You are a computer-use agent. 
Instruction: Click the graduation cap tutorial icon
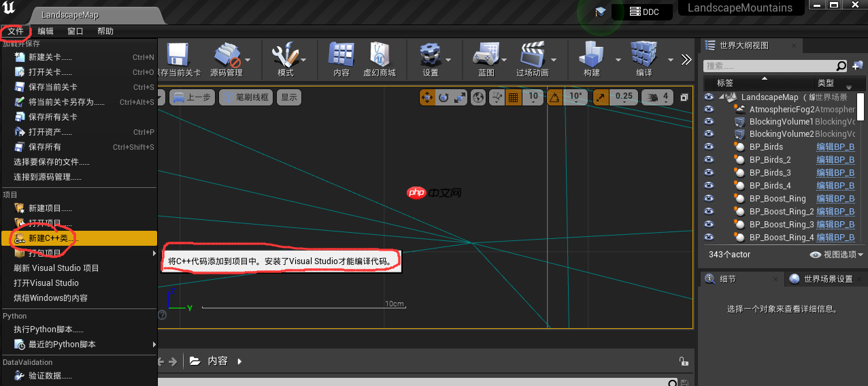[x=600, y=12]
